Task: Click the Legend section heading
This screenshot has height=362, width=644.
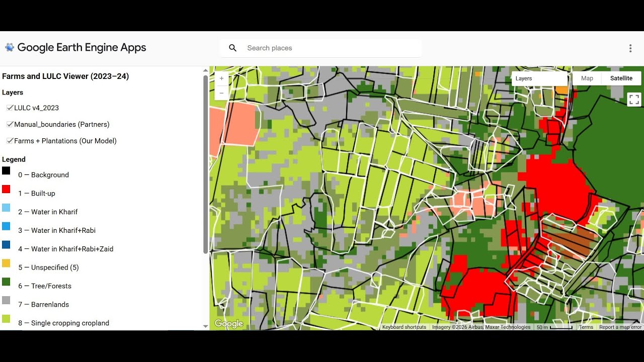Action: click(x=14, y=159)
